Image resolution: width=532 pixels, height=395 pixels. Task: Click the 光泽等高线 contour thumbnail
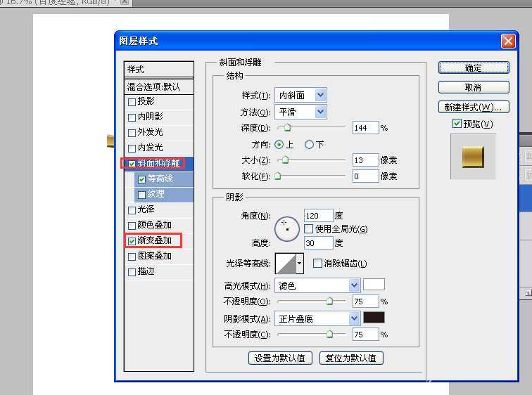285,264
